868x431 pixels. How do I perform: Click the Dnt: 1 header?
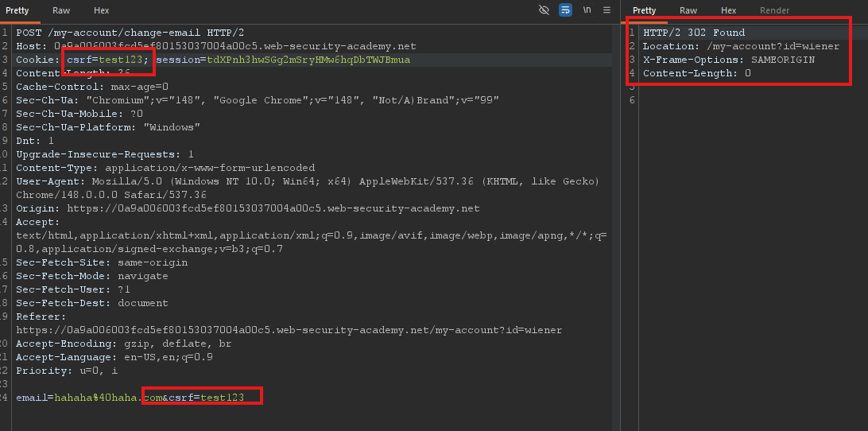point(35,142)
